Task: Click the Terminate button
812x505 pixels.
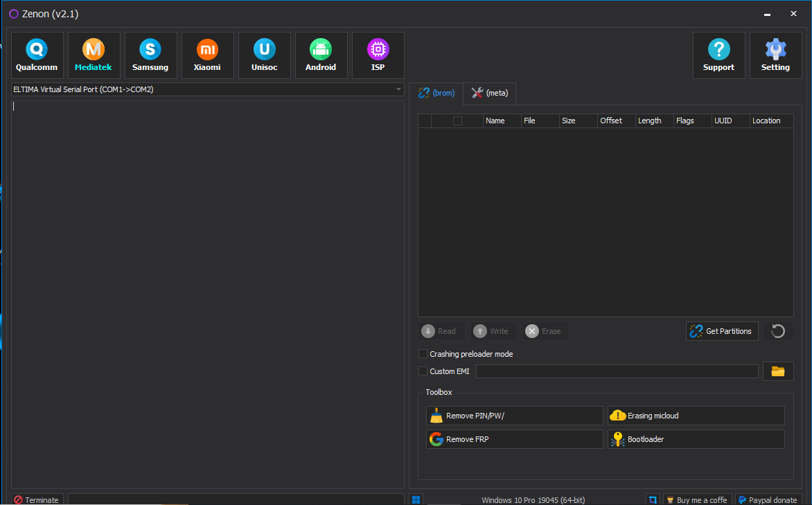Action: click(x=37, y=500)
